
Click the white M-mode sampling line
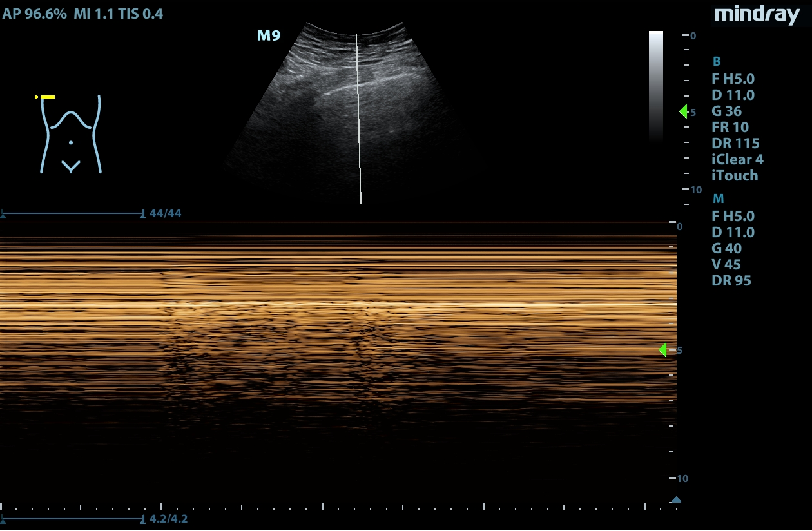(358, 118)
